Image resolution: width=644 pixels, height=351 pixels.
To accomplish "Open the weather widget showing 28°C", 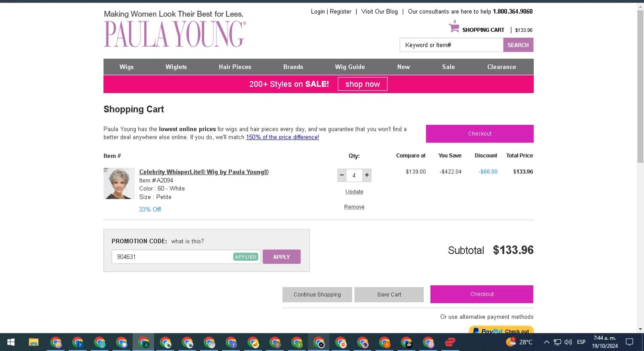I will coord(519,342).
